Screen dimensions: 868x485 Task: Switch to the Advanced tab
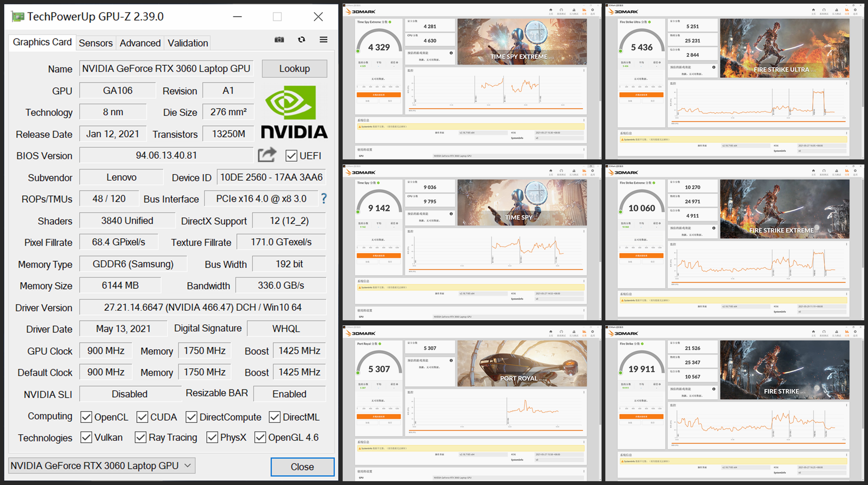click(x=140, y=43)
